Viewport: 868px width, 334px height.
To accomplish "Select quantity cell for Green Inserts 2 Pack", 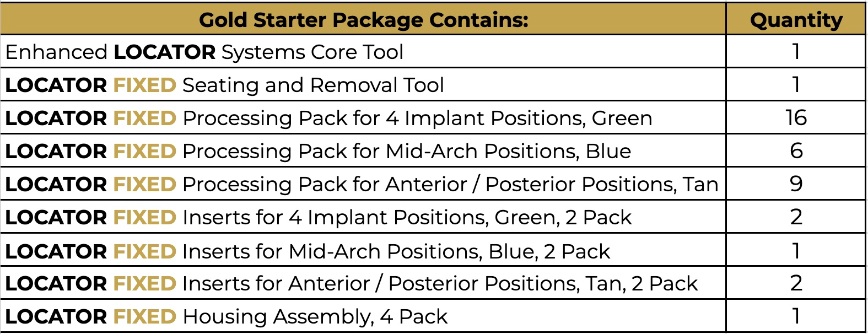I will pyautogui.click(x=796, y=217).
